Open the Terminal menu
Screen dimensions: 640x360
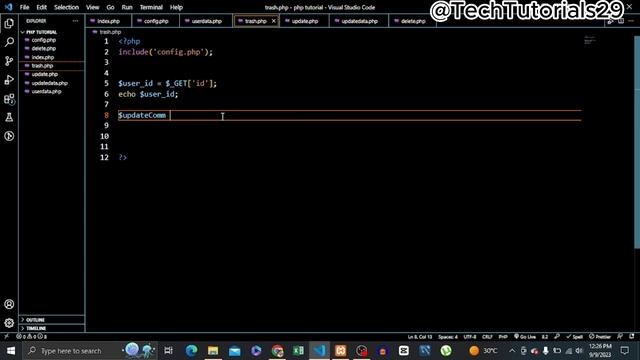pos(151,7)
